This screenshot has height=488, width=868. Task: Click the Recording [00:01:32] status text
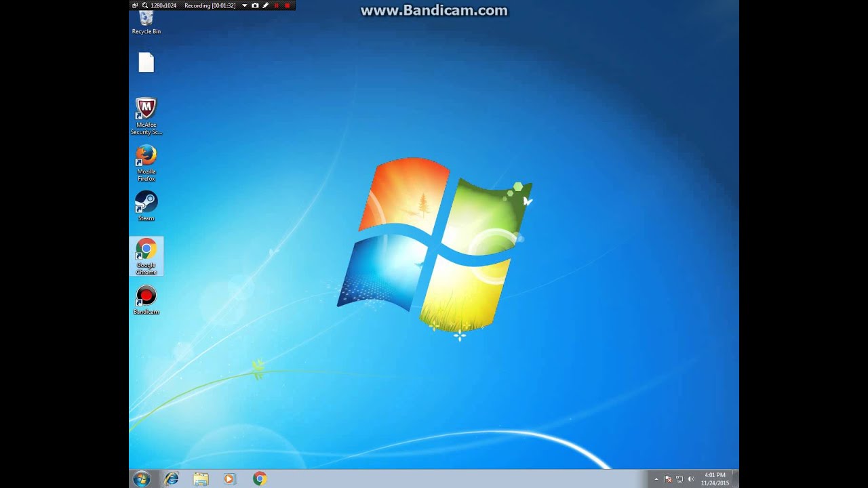[x=210, y=5]
